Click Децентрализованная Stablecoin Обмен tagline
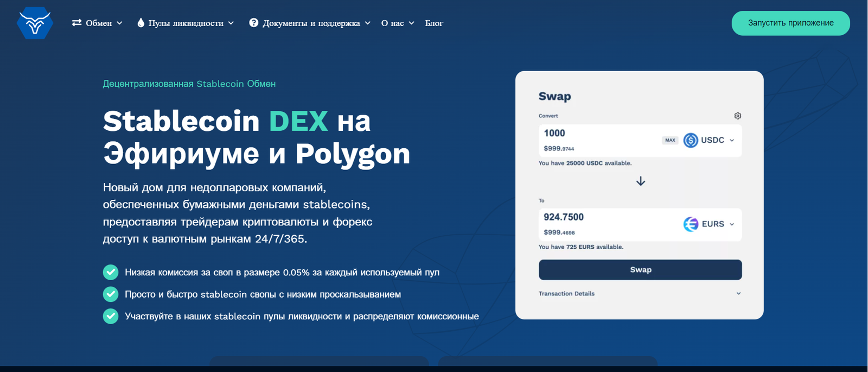 pos(189,84)
